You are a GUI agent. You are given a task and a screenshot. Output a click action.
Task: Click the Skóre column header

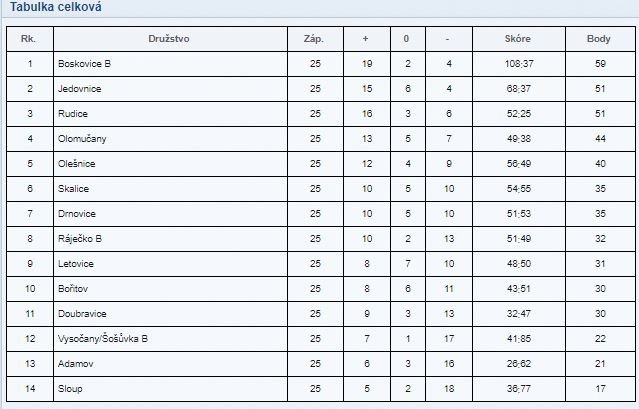[x=518, y=39]
